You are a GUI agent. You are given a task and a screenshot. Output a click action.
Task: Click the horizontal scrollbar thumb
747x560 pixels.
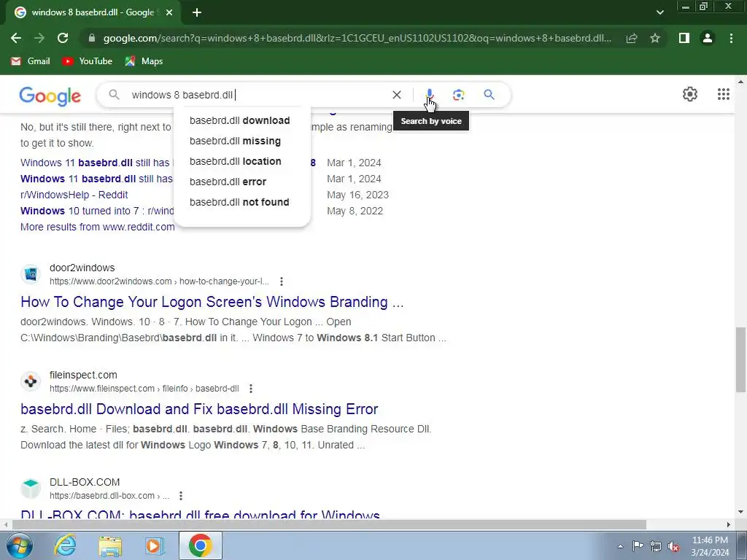click(x=329, y=525)
